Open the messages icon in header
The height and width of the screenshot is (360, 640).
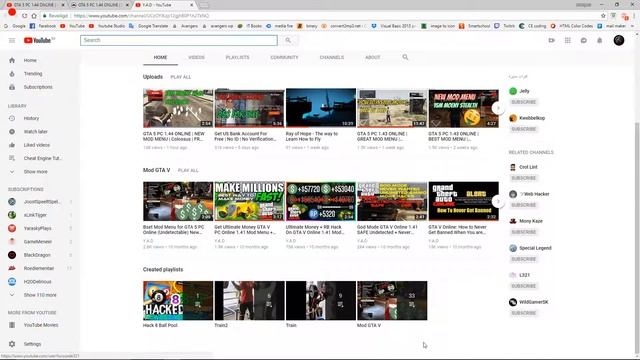[x=584, y=40]
